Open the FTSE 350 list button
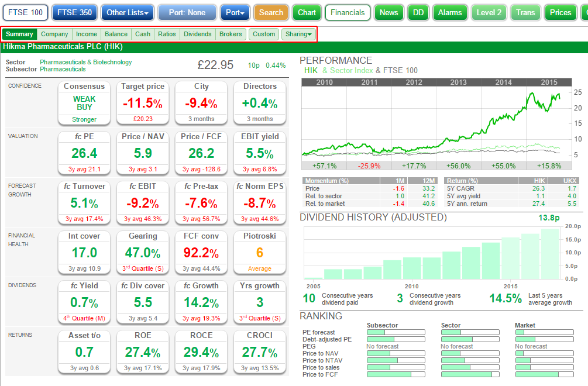Image resolution: width=588 pixels, height=386 pixels. pyautogui.click(x=75, y=12)
